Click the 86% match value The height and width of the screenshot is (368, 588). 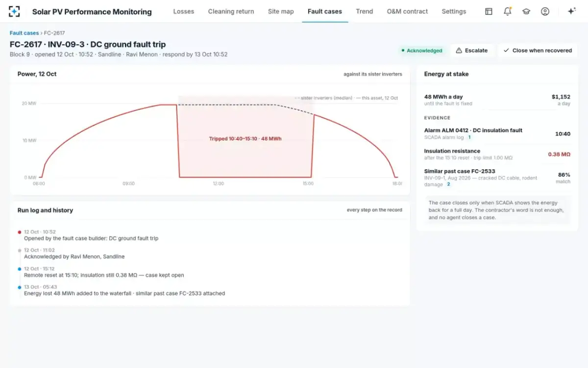[564, 175]
